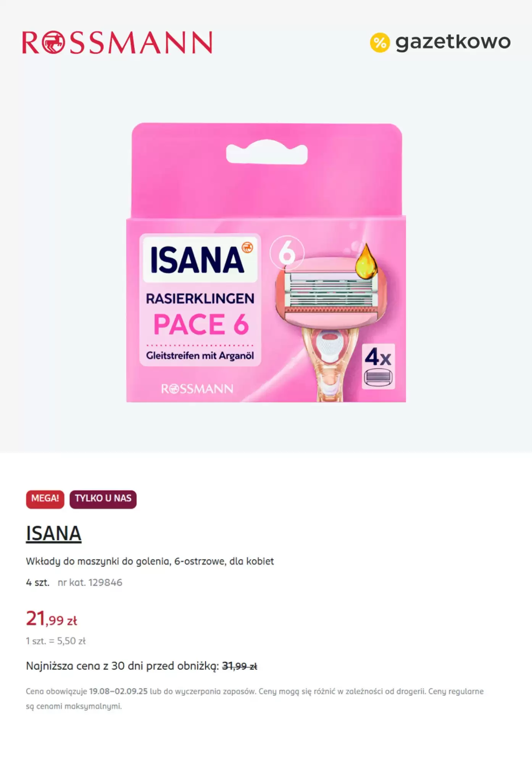
Task: Click the crossed-out 31,99 zł price
Action: pos(240,666)
